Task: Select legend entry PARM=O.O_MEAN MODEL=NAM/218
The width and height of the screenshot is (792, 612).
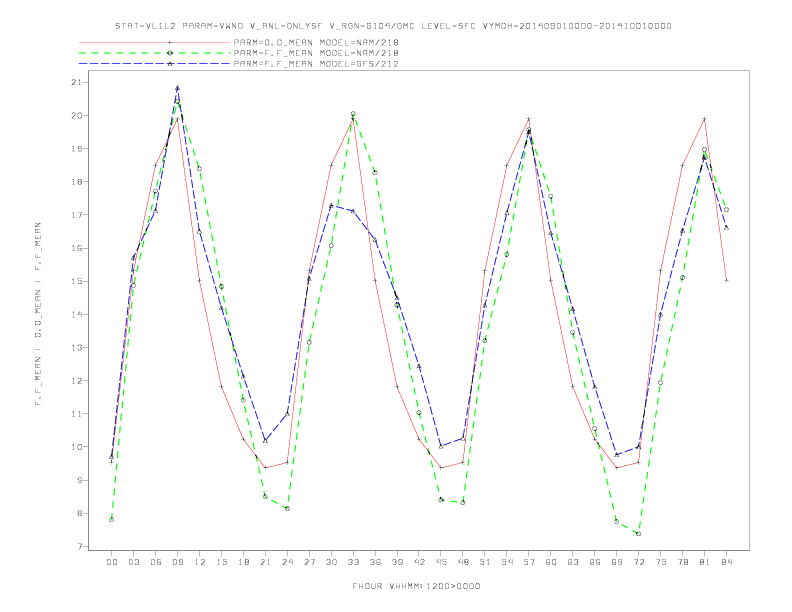Action: click(x=316, y=42)
